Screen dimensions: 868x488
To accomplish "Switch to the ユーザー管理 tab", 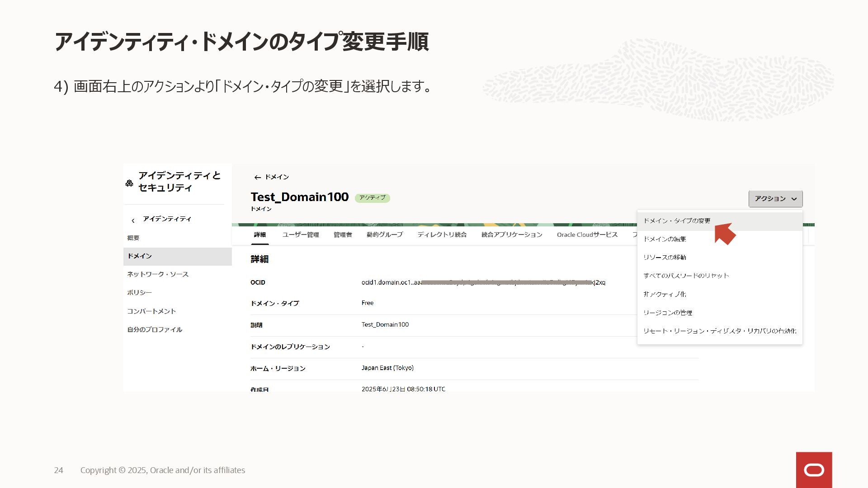I will (x=301, y=235).
